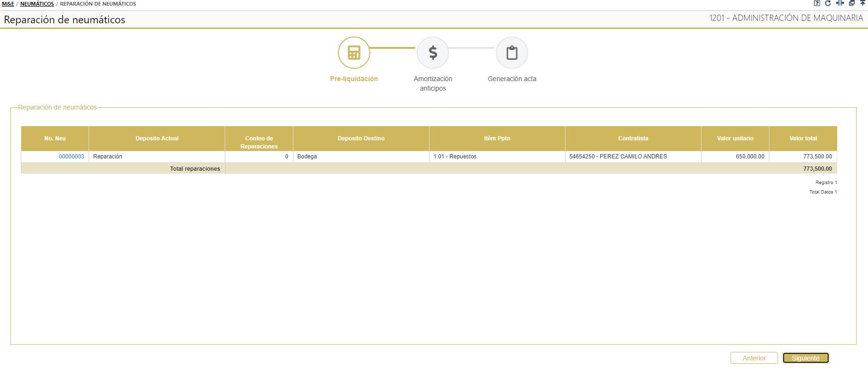The width and height of the screenshot is (868, 369).
Task: Click the Contratista column header
Action: [x=633, y=138]
